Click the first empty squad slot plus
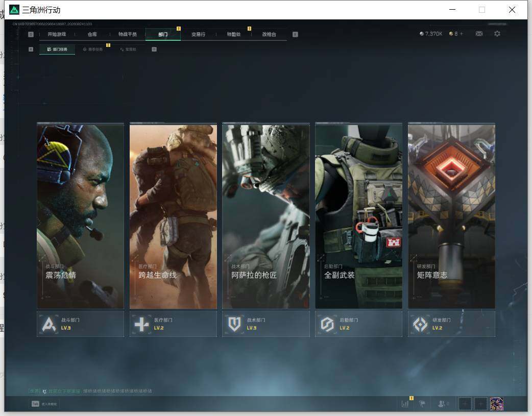The height and width of the screenshot is (416, 532). (465, 404)
